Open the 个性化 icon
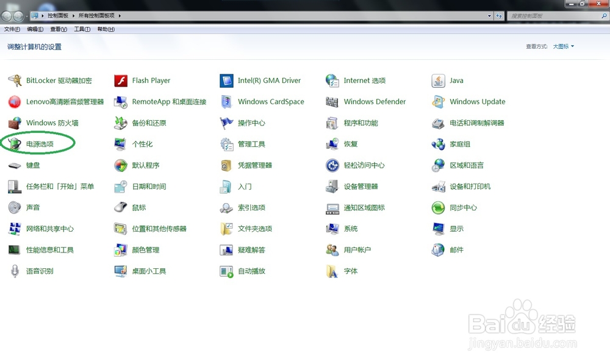This screenshot has height=364, width=610. pos(121,144)
